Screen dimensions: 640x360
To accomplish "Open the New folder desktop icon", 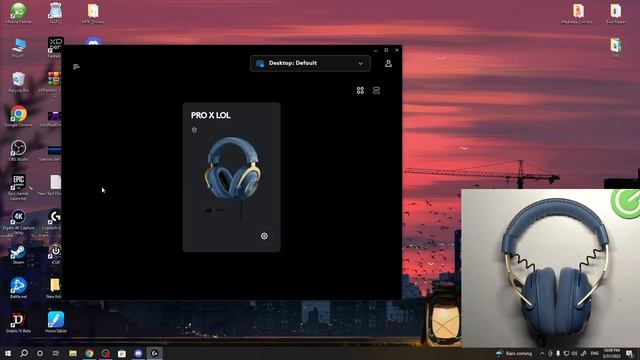I will tap(55, 288).
